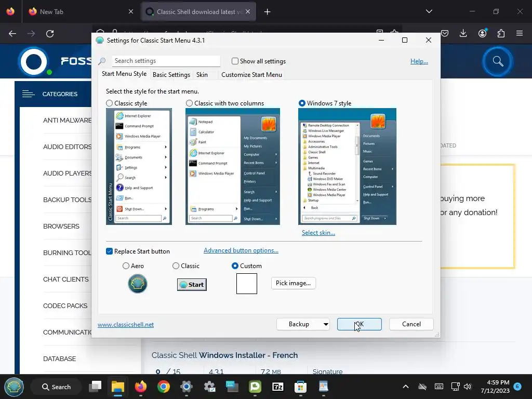Click the Windows 7 style preview thumbnail
The width and height of the screenshot is (532, 399).
(347, 166)
